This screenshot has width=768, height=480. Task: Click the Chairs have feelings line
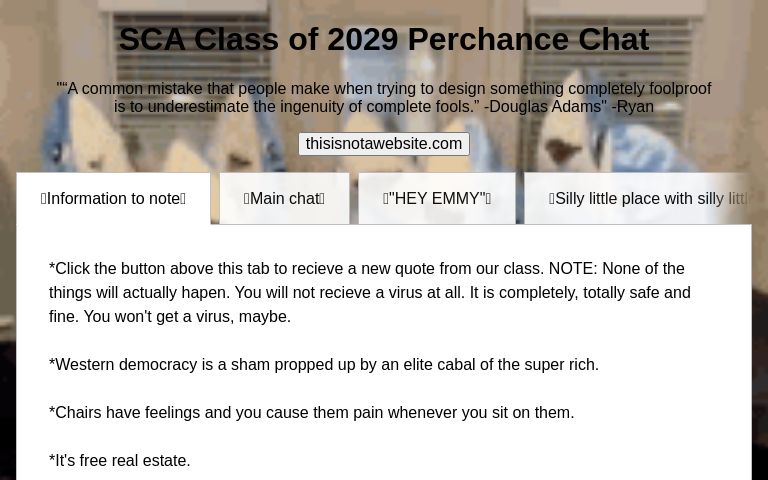pyautogui.click(x=312, y=412)
